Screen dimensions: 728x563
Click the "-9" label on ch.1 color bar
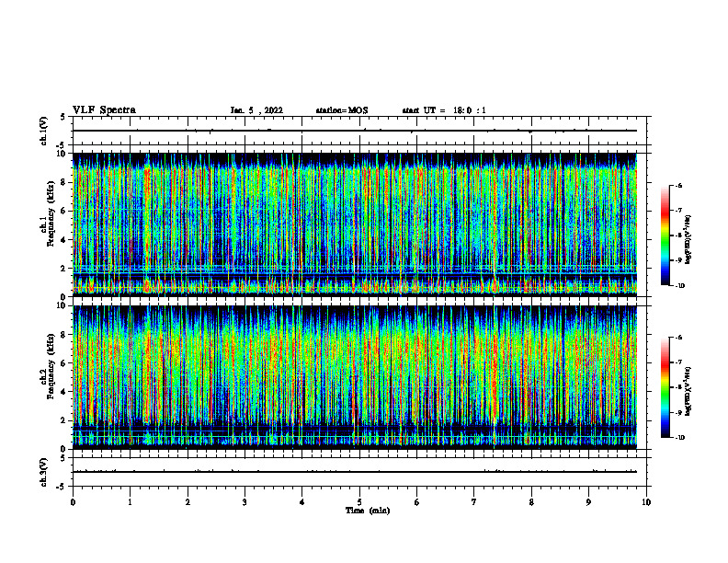pos(678,260)
